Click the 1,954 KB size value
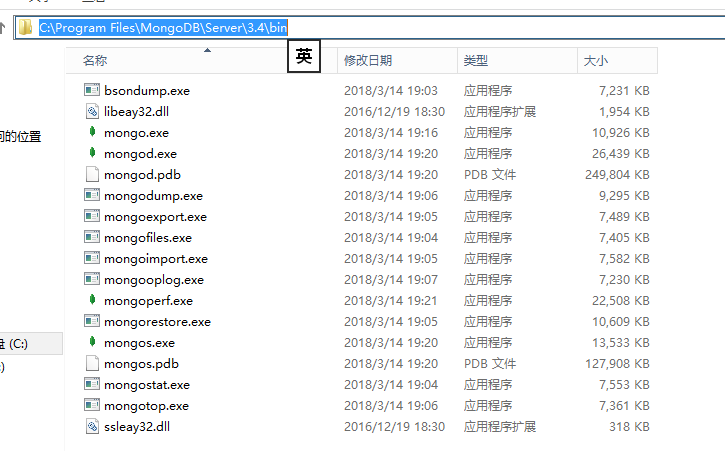725x451 pixels. [x=624, y=112]
